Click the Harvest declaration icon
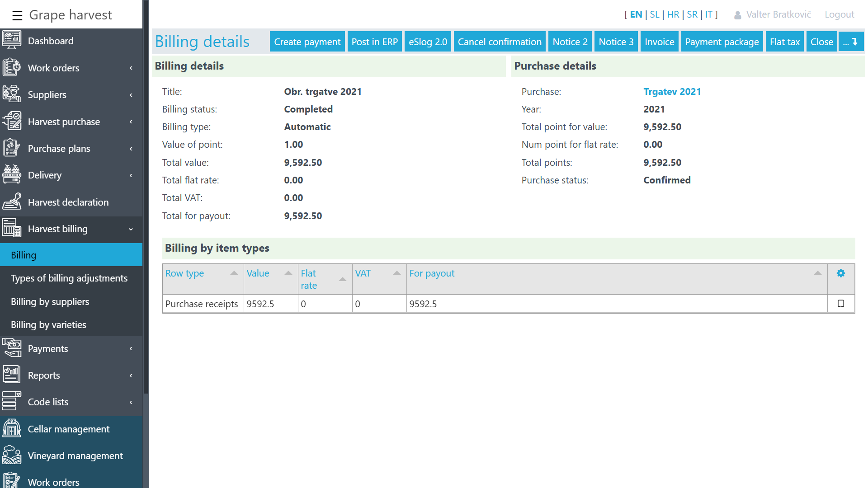 [x=11, y=202]
